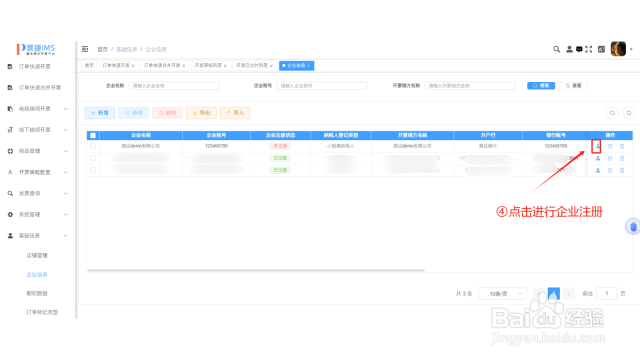The width and height of the screenshot is (640, 360).
Task: Click the edit icon in second table row
Action: (x=610, y=158)
